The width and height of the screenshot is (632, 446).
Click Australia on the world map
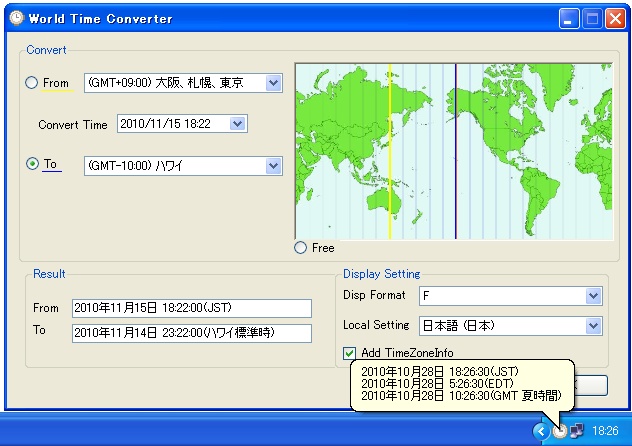click(x=385, y=201)
